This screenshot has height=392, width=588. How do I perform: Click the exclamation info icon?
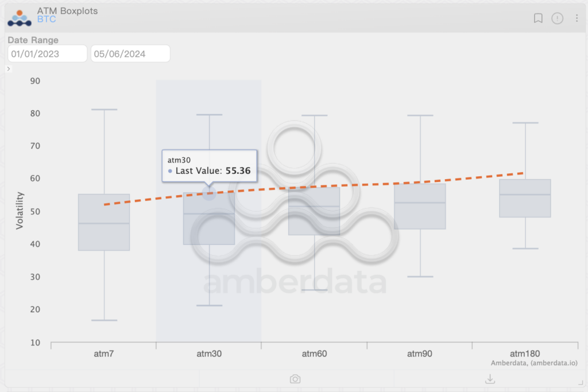click(x=558, y=18)
